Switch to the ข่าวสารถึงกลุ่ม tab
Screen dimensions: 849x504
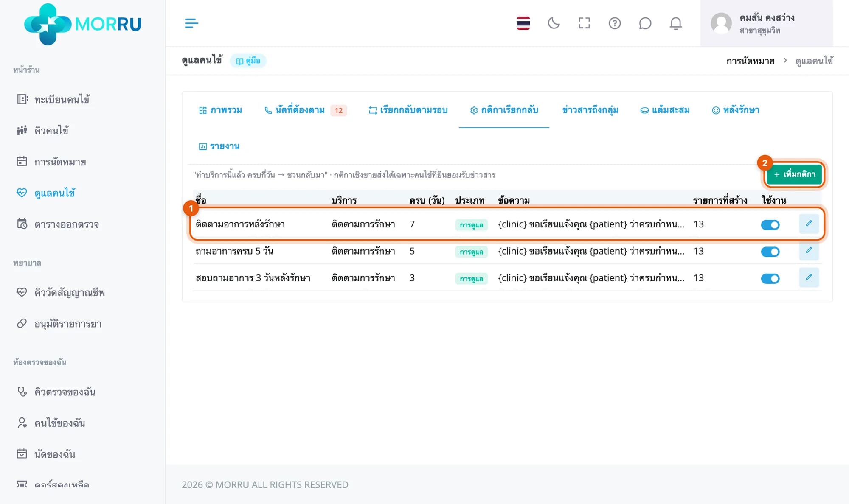590,110
